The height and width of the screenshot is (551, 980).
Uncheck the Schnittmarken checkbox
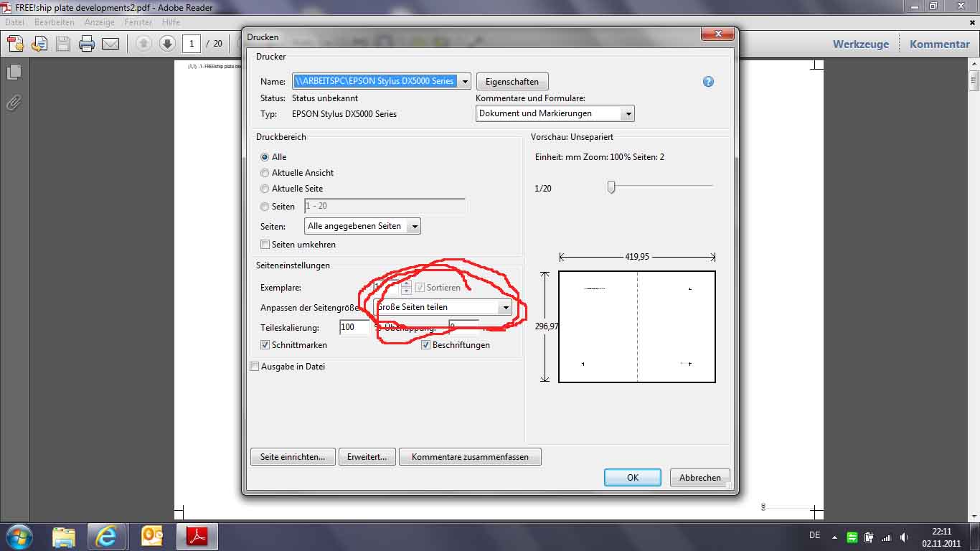[265, 345]
